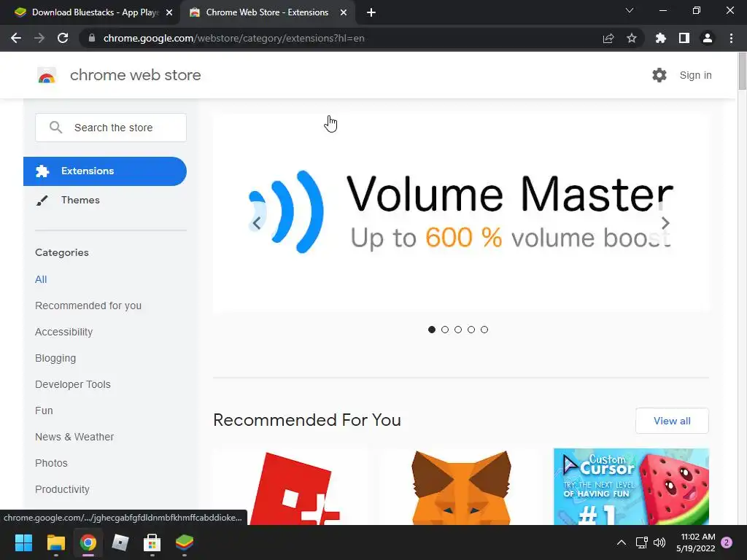Close the Chrome Web Store tab
This screenshot has height=560, width=747.
coord(343,12)
